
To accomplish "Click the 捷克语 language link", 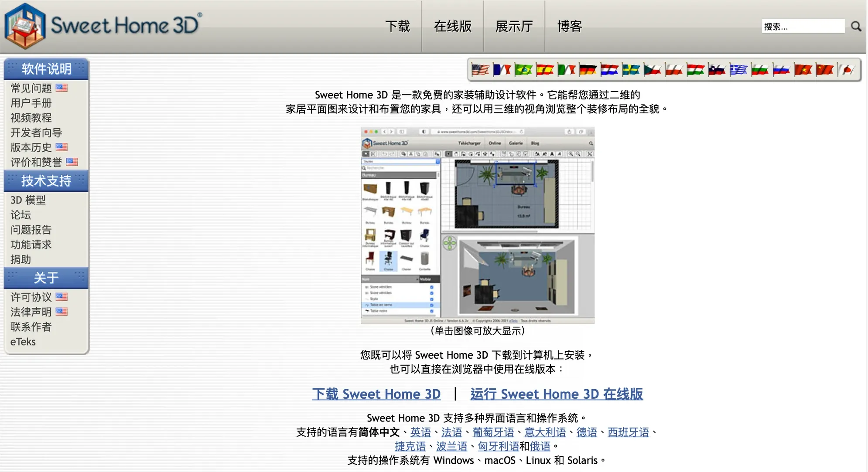I will tap(410, 446).
